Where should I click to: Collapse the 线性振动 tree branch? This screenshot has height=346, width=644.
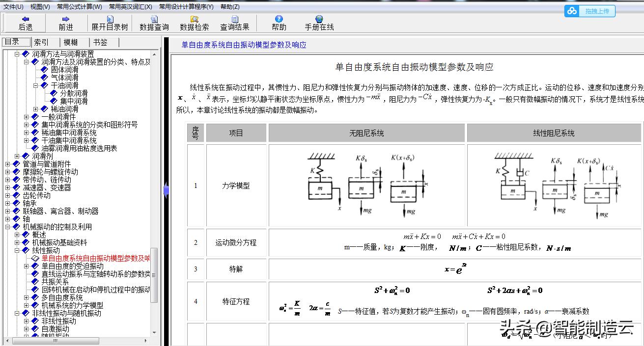coord(16,250)
